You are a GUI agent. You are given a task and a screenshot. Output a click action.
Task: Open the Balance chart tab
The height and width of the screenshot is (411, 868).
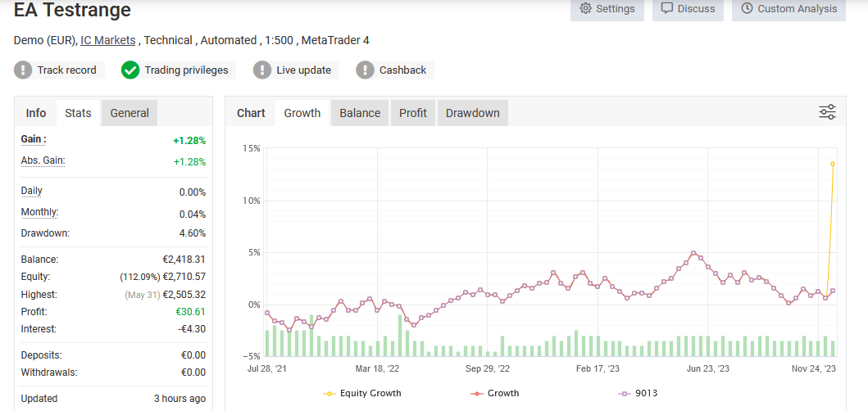[x=360, y=113]
